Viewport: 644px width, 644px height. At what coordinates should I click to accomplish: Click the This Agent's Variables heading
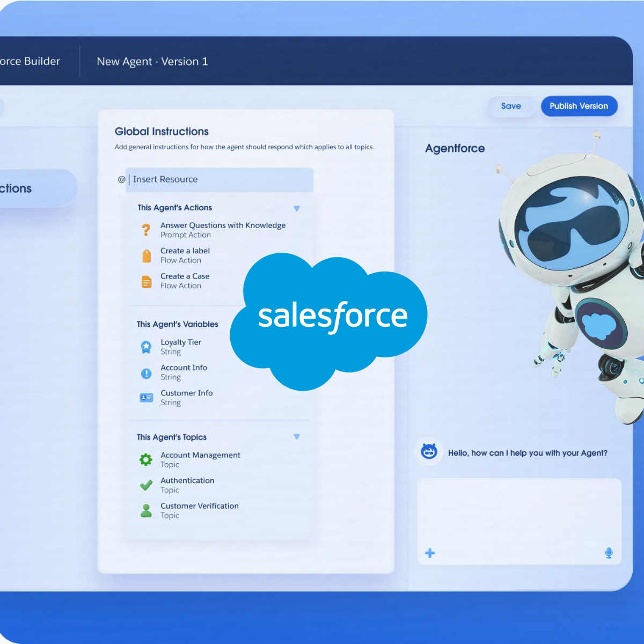point(178,324)
